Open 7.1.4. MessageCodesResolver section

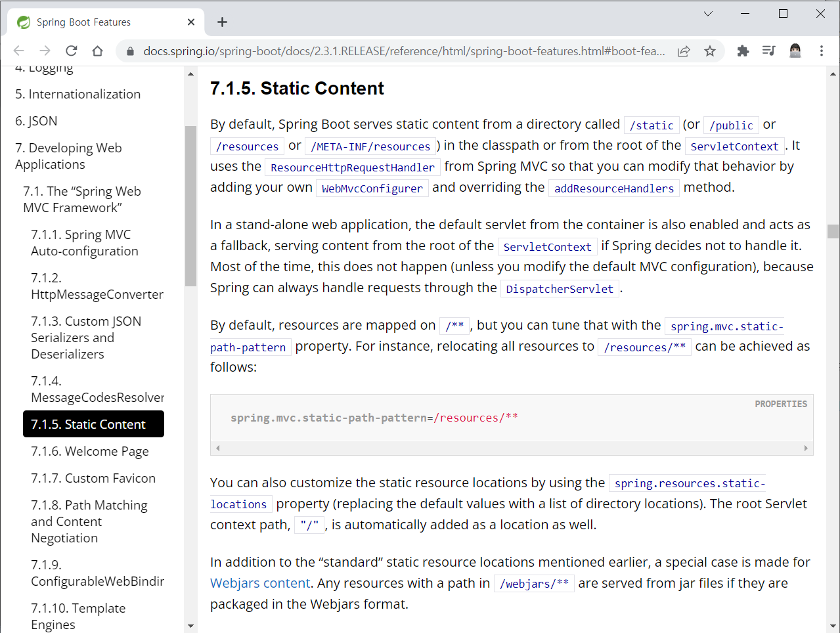97,389
